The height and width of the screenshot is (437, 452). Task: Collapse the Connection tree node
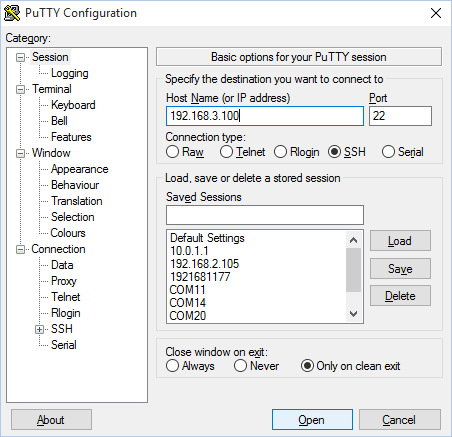coord(20,249)
